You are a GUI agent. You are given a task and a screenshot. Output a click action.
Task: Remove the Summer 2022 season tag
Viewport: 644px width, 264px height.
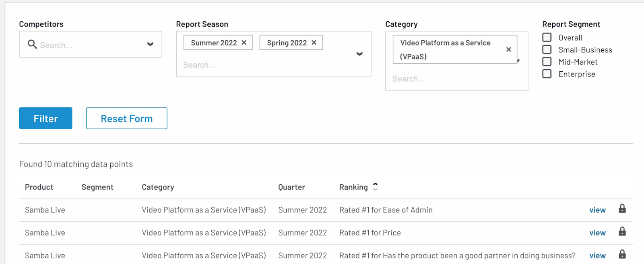244,43
